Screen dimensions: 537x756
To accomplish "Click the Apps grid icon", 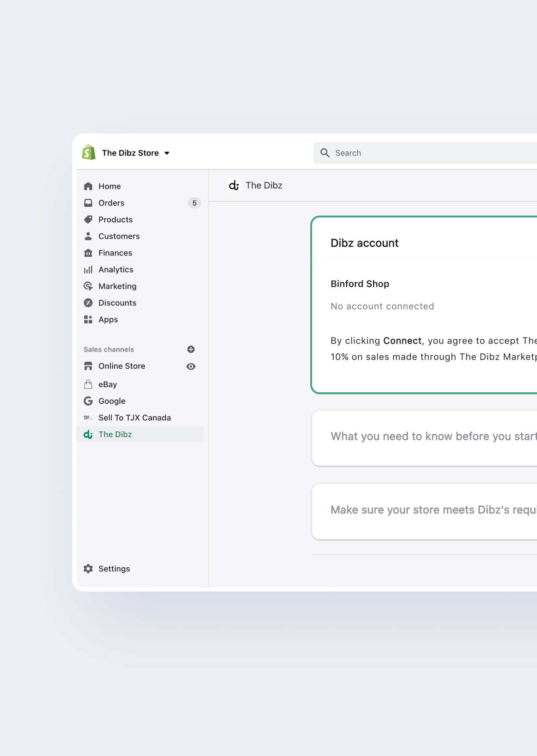I will click(88, 320).
